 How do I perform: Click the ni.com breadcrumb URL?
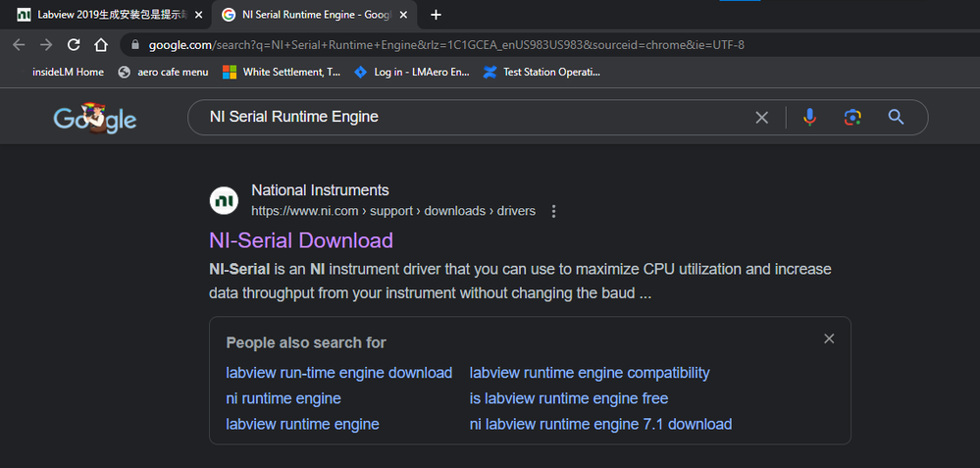pos(393,211)
